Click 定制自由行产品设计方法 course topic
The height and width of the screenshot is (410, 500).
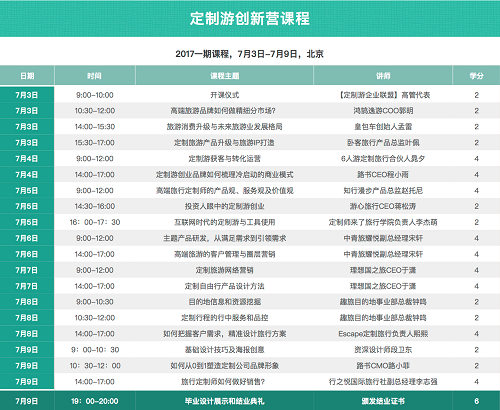[224, 286]
